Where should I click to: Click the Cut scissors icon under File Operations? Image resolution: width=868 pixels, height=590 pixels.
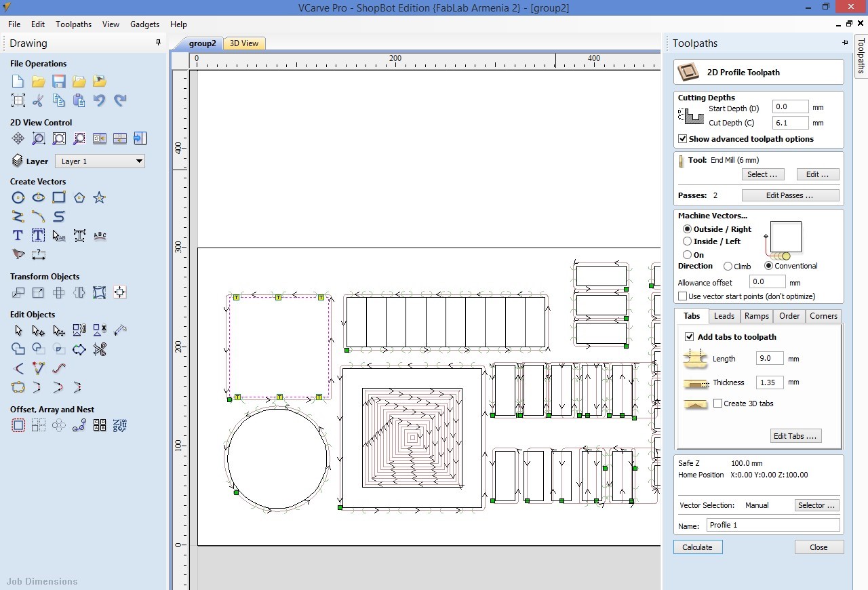click(x=39, y=100)
